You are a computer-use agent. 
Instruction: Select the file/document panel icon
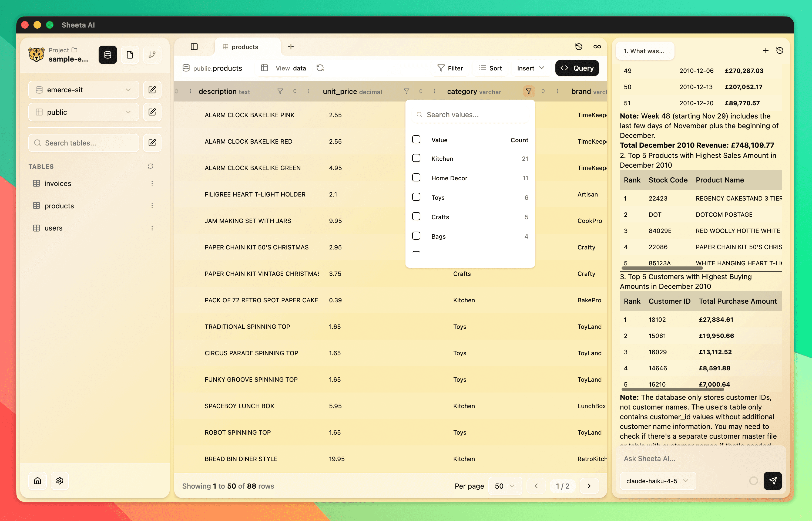130,55
